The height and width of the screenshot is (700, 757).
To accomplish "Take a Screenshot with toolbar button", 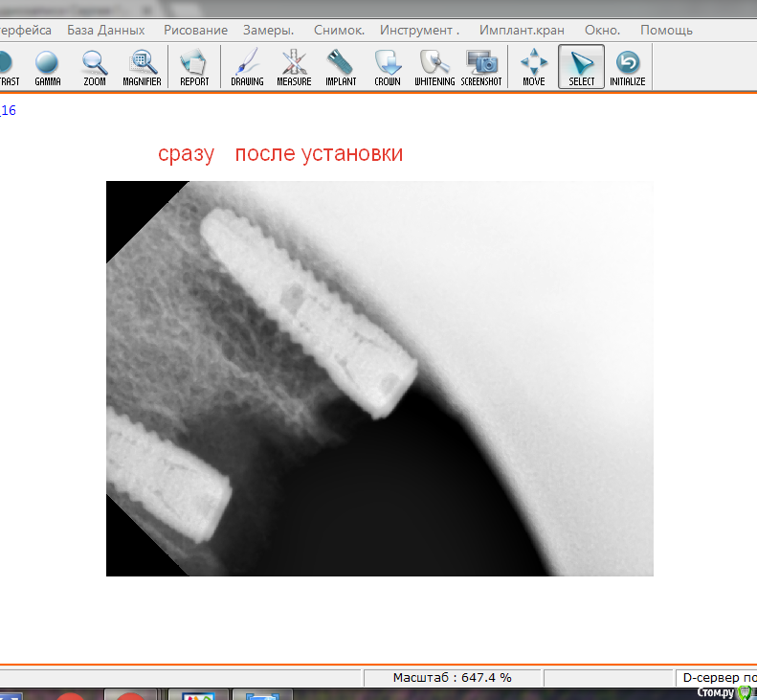I will [x=481, y=67].
